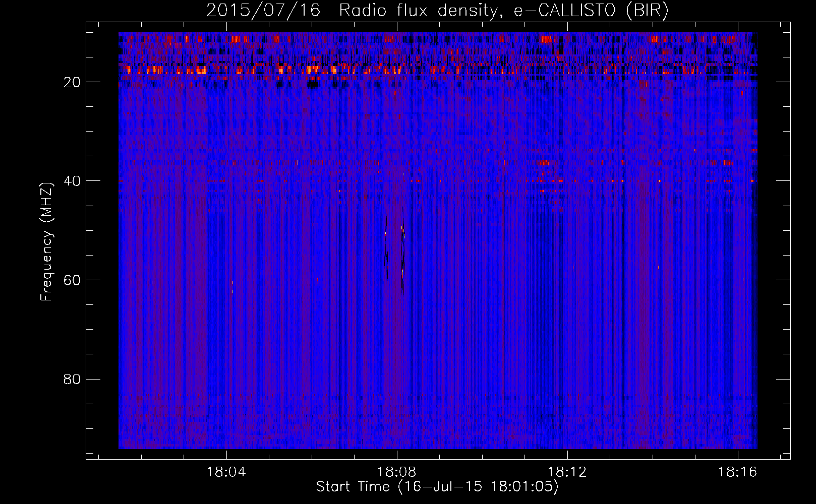Image resolution: width=816 pixels, height=504 pixels.
Task: Click the plot title '2015/07/16 Radio flux density, e-CALLISTO (BIR)'
Action: [437, 11]
